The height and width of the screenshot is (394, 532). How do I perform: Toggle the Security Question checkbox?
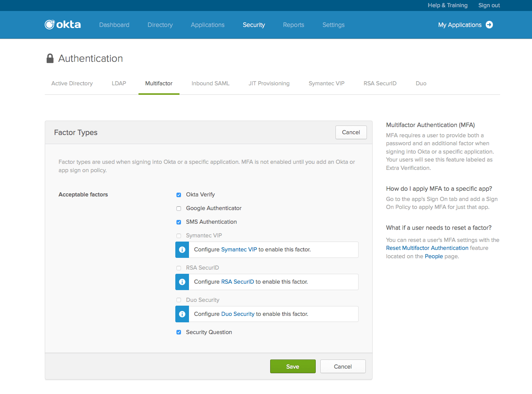pyautogui.click(x=179, y=332)
